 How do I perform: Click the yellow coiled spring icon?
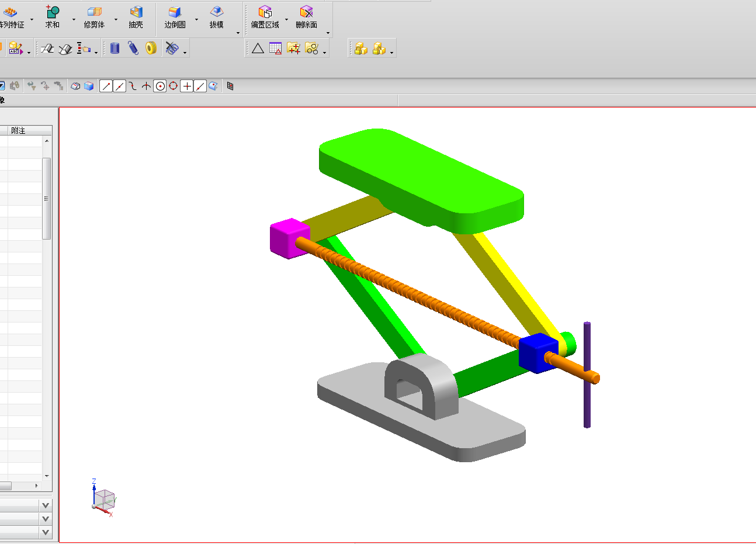[x=151, y=48]
